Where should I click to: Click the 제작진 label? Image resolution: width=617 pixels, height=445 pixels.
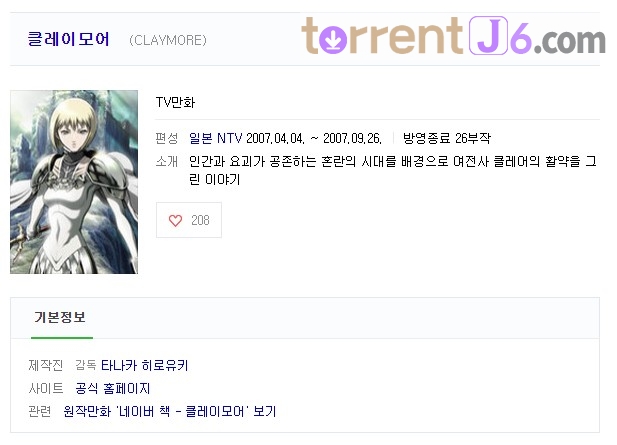tap(46, 366)
